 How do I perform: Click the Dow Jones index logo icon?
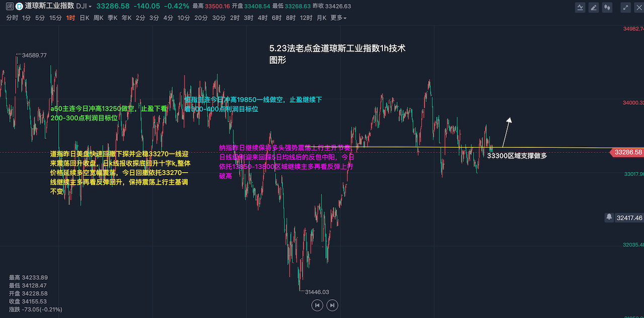pyautogui.click(x=19, y=7)
